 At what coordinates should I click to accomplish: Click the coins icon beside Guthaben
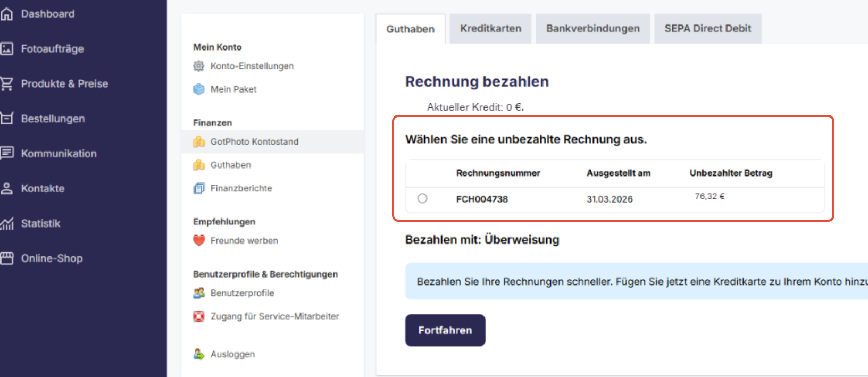pos(198,165)
